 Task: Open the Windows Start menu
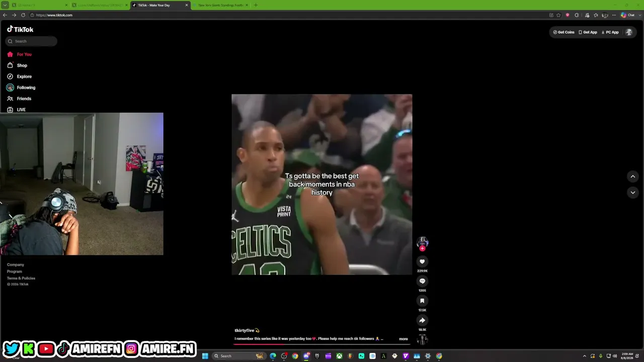pyautogui.click(x=205, y=356)
